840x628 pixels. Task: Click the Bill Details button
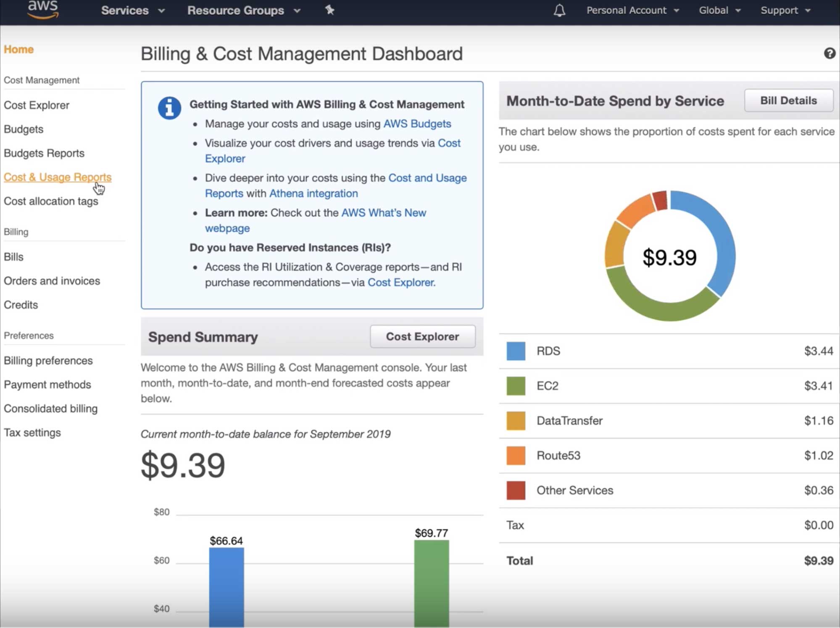(x=788, y=100)
